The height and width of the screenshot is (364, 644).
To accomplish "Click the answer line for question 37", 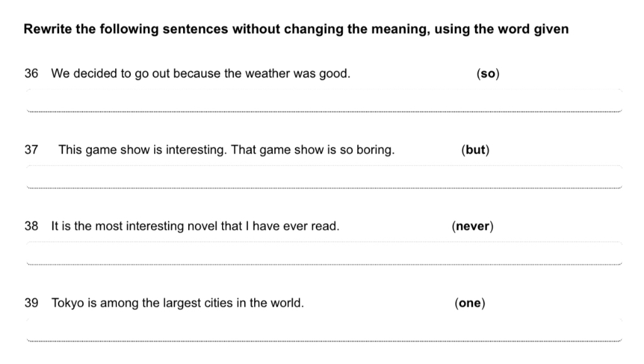I will (x=324, y=177).
